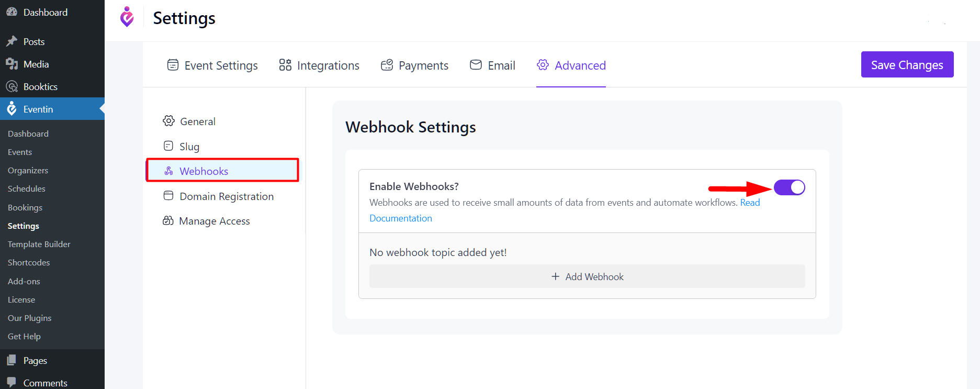Viewport: 980px width, 389px height.
Task: Click 'No webhook topic added yet!' text
Action: coord(438,252)
